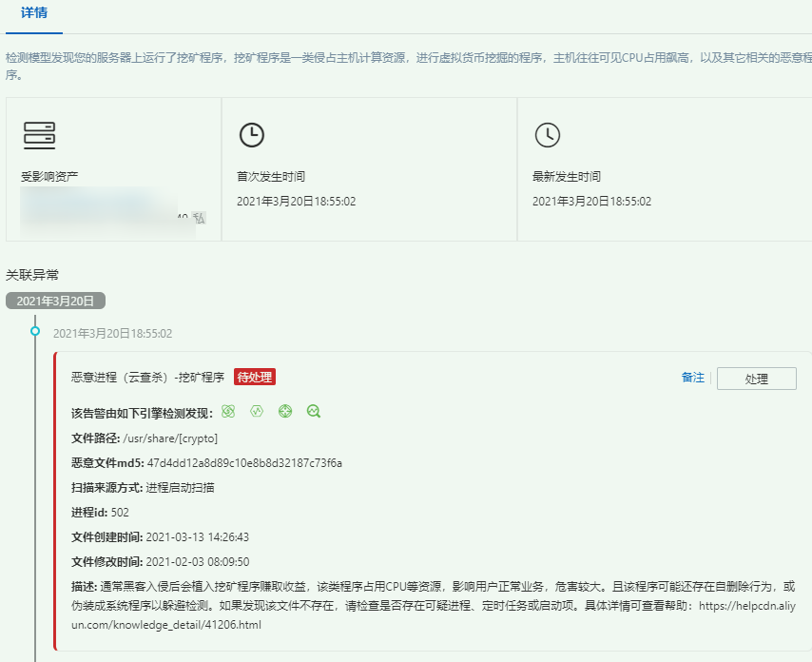Viewport: 812px width, 662px height.
Task: Click the 2021年3月20日 date tag
Action: click(x=58, y=299)
